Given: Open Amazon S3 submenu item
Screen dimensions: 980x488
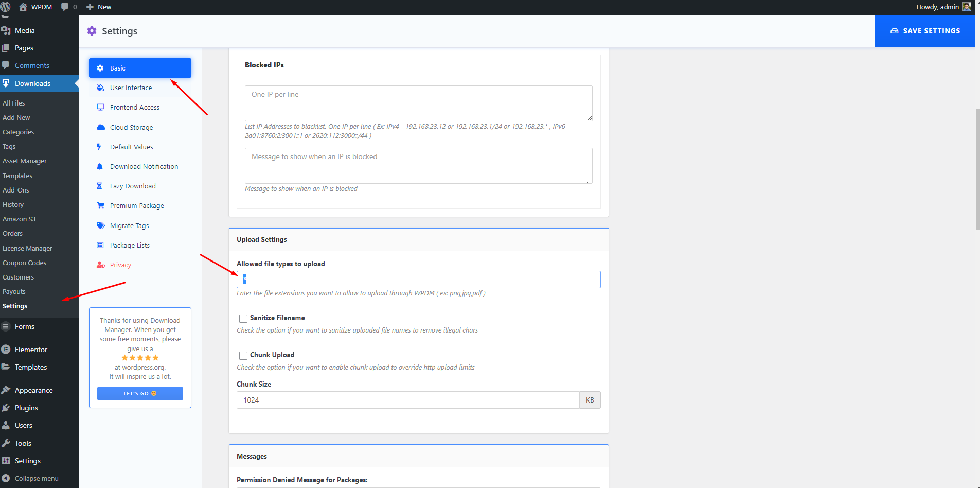Looking at the screenshot, I should 19,219.
